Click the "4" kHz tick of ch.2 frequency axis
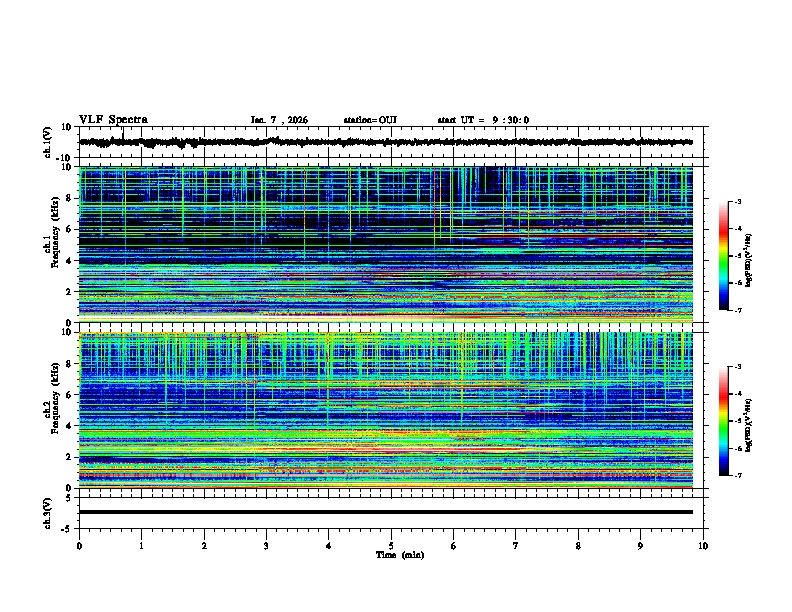Image resolution: width=792 pixels, height=612 pixels. (70, 426)
